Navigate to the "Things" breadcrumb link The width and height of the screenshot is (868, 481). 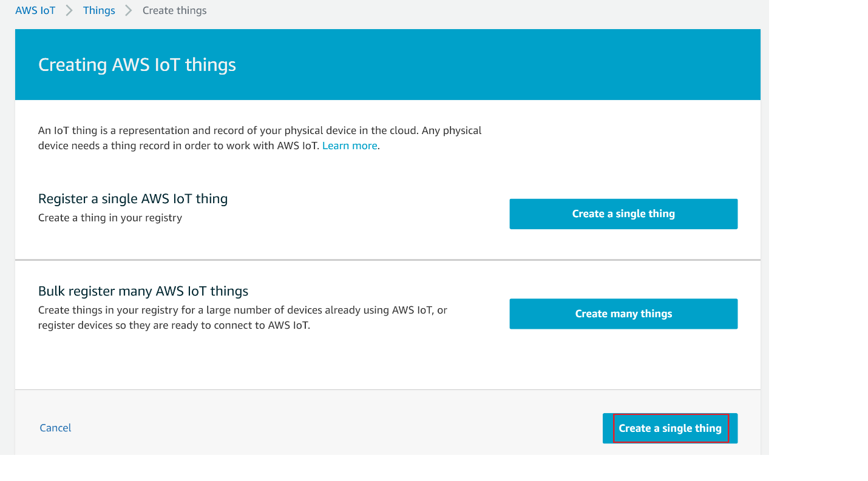99,10
